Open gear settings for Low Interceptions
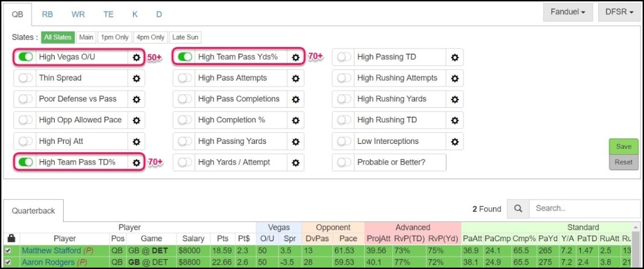 click(x=455, y=142)
